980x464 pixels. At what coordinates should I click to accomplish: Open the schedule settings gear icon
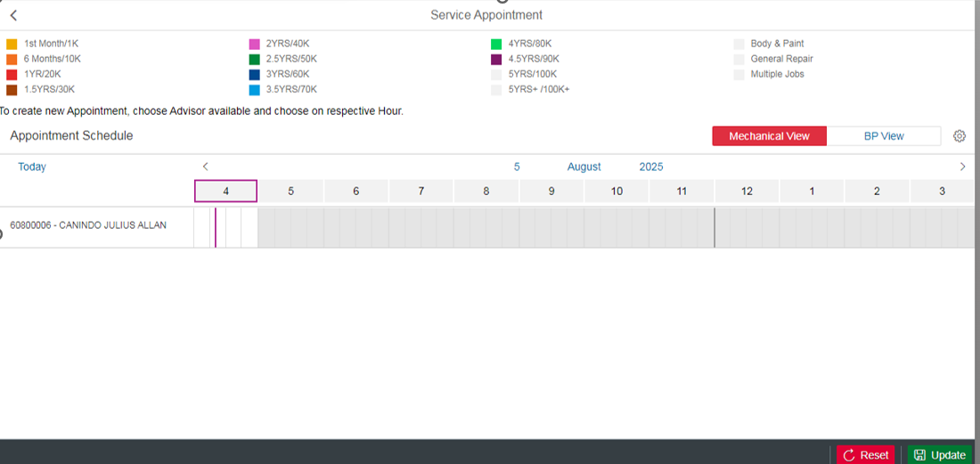point(960,136)
